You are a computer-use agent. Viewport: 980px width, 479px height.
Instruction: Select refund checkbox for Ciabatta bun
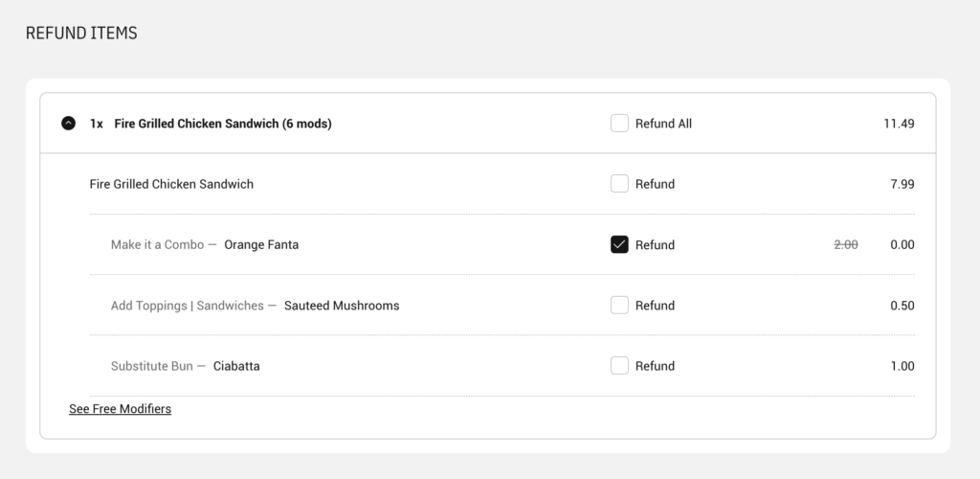coord(619,366)
